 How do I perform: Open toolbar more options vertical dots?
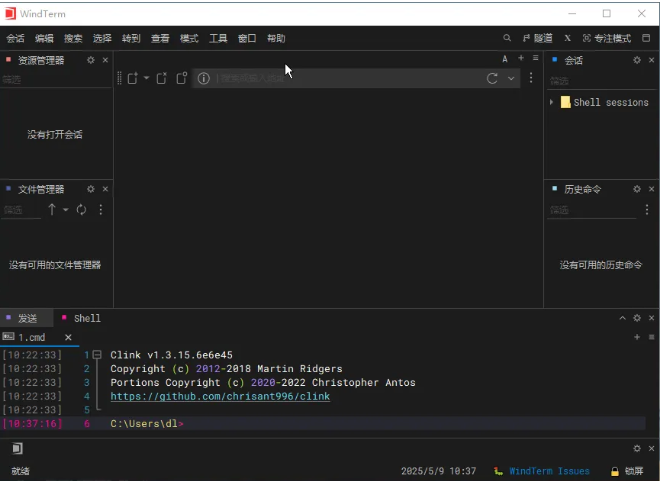tap(531, 78)
